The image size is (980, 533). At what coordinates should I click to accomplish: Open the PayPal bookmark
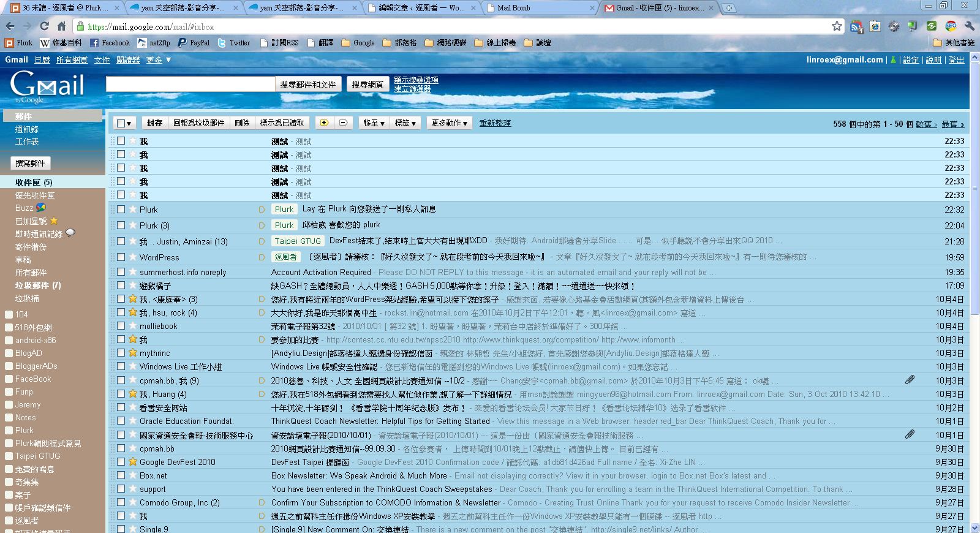194,43
